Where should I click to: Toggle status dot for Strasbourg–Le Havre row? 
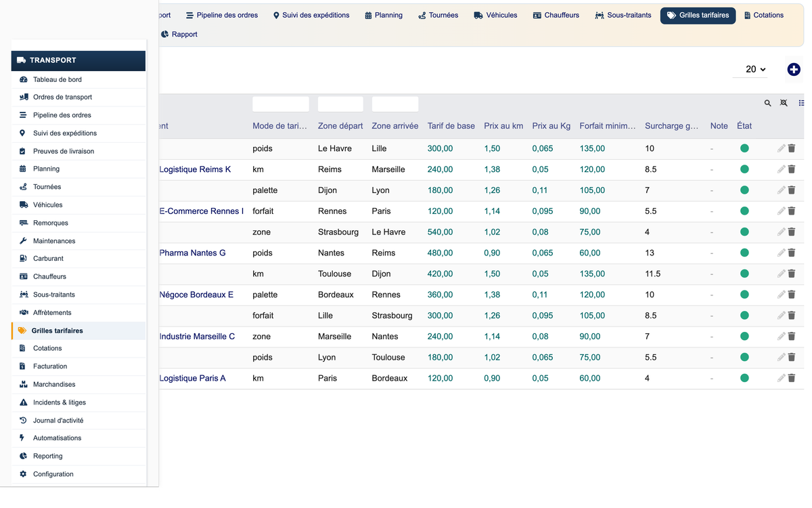[744, 232]
